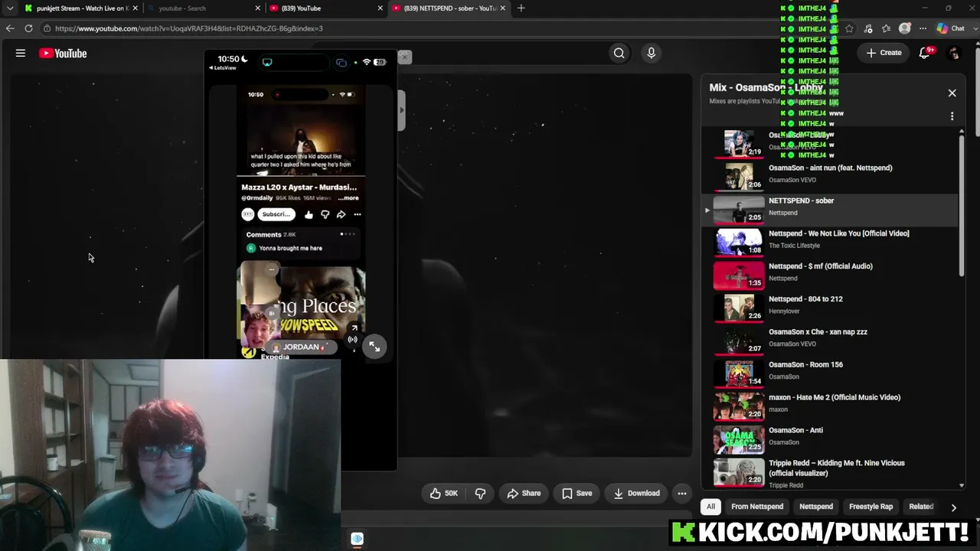Screen dimensions: 980x551
Task: Close the Mix playlist panel
Action: pos(952,93)
